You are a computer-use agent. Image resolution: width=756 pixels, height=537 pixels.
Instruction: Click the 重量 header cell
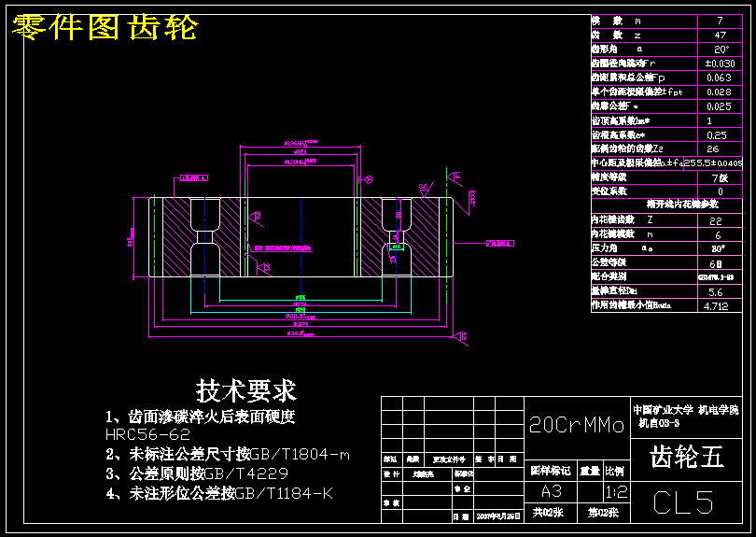pos(590,471)
